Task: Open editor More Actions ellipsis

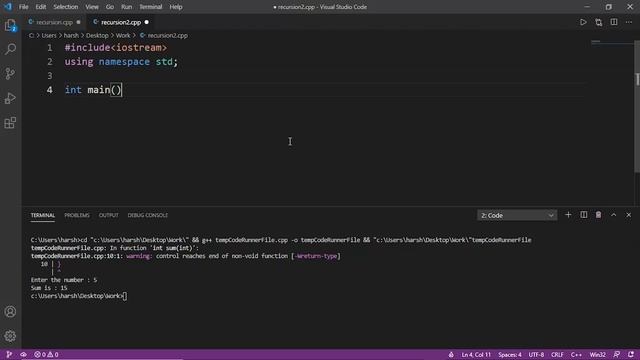Action: [x=629, y=22]
